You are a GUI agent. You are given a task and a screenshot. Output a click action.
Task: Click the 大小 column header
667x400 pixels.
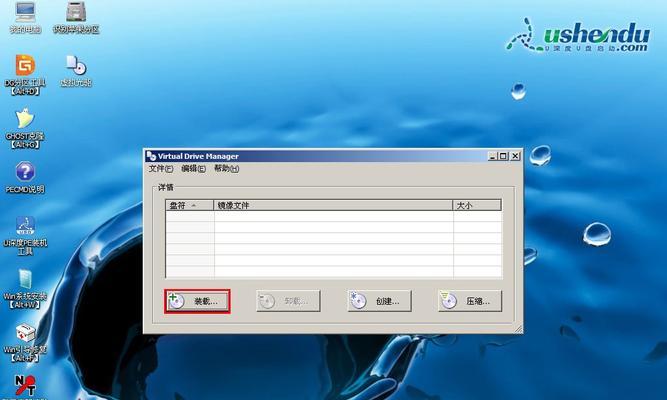tap(475, 205)
